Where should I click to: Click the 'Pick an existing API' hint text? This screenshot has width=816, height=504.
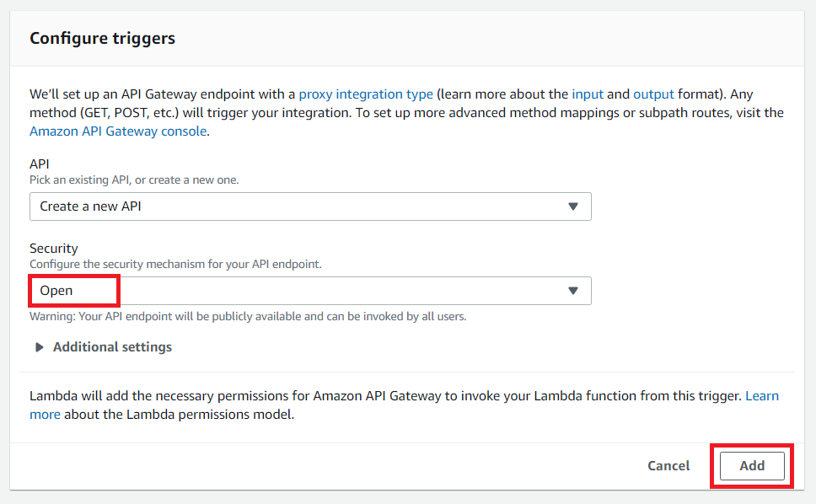point(134,180)
